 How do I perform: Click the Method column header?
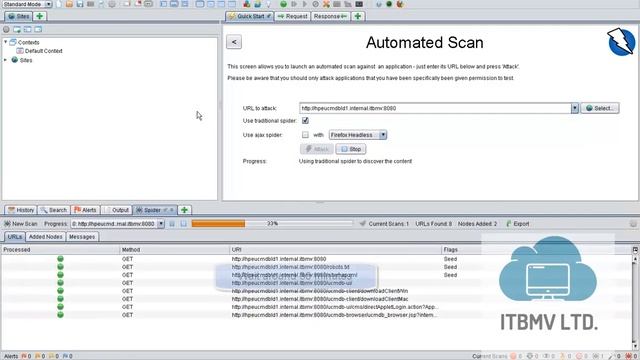(x=174, y=249)
